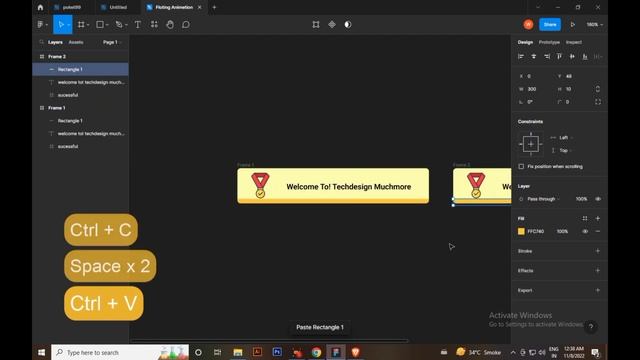This screenshot has width=640, height=360.
Task: Align selection to horizontal centers
Action: 533,56
